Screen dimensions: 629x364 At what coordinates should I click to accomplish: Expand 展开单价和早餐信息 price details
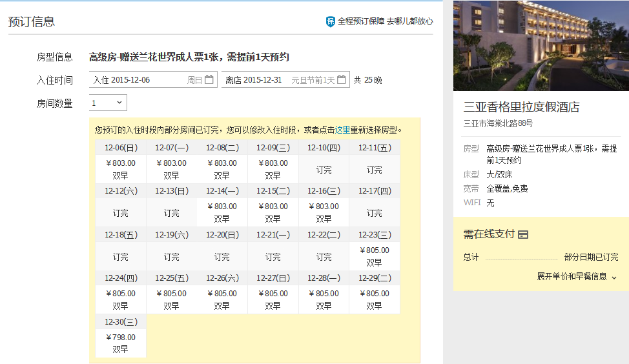[572, 276]
